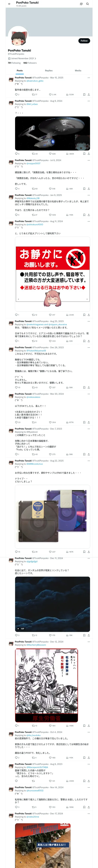Switch to the Media tab
This screenshot has width=98, height=868.
pos(78,71)
